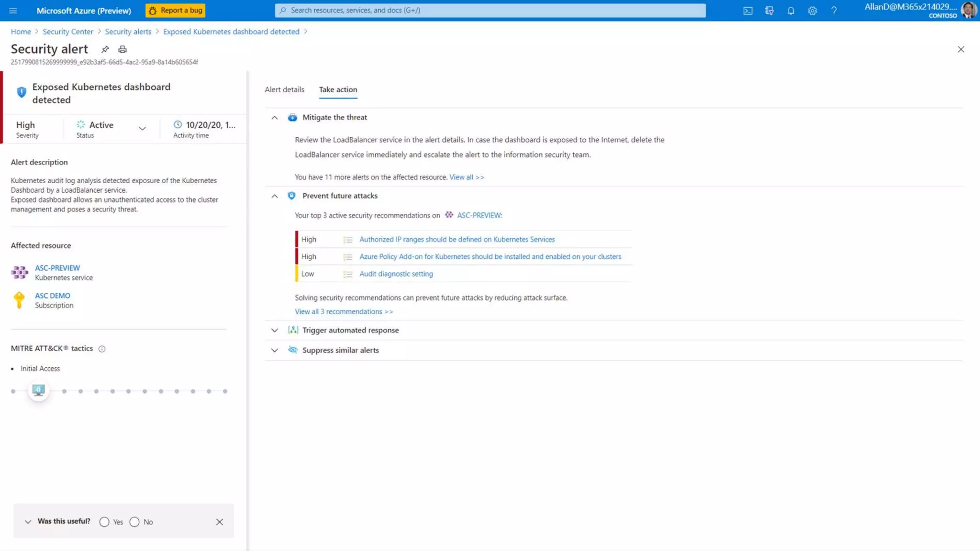Viewport: 980px width, 551px height.
Task: Click the Report a bug button
Action: click(x=176, y=11)
